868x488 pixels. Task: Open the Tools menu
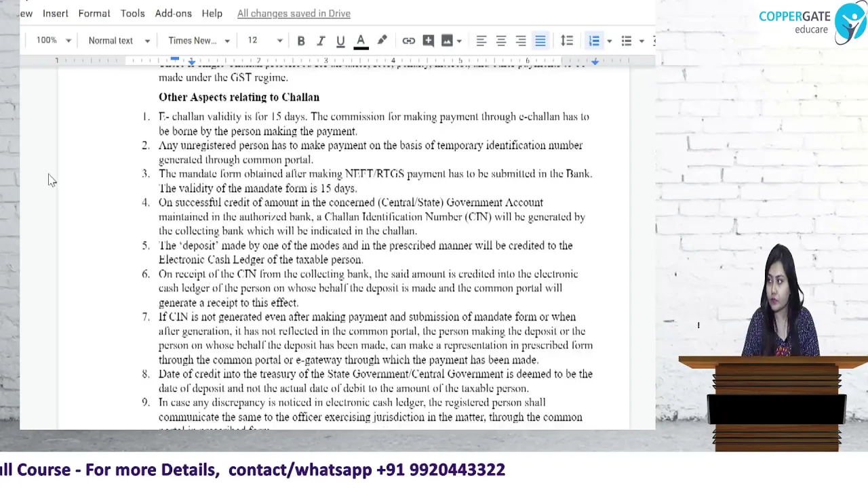coord(132,14)
